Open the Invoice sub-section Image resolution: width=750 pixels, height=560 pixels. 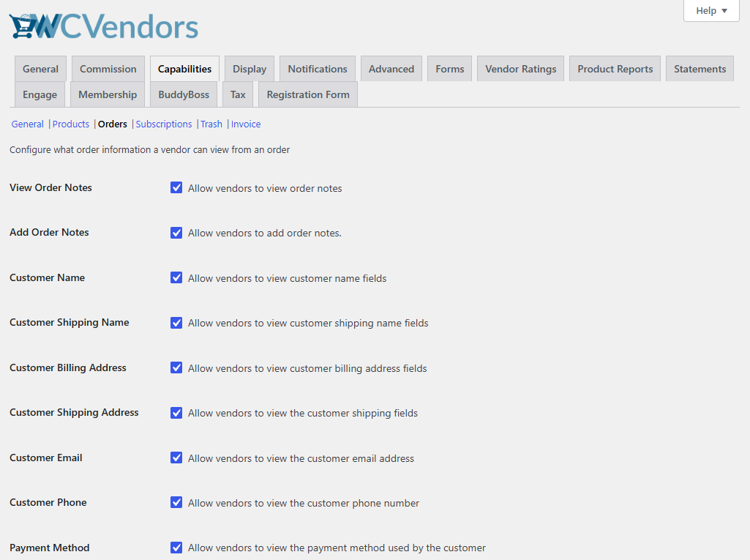246,124
